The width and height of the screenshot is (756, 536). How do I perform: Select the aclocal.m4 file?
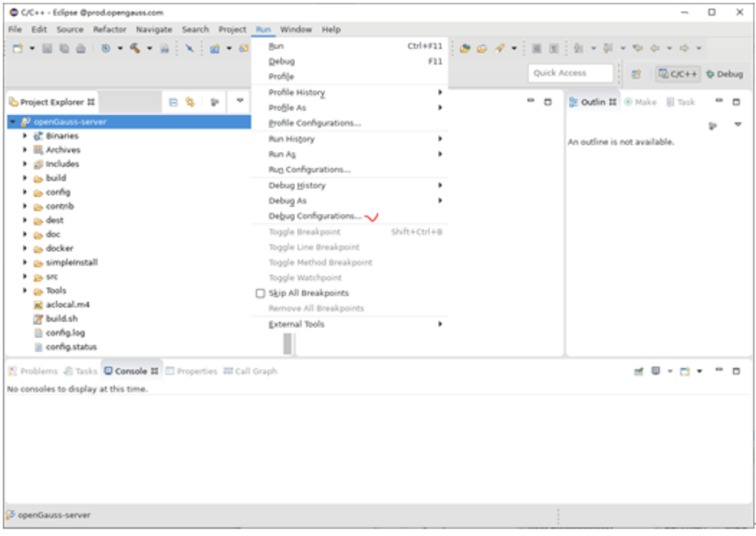tap(61, 305)
